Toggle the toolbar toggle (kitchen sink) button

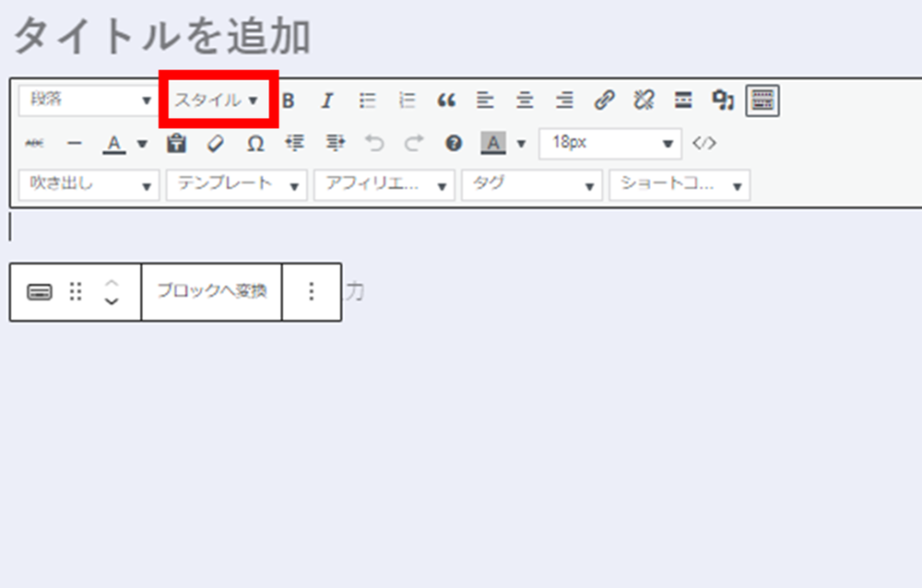763,101
